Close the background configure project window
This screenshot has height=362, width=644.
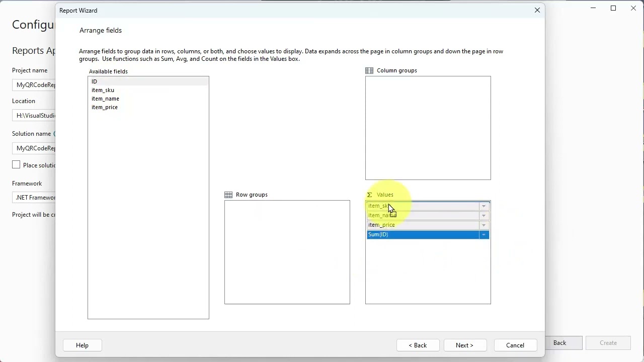pos(633,8)
